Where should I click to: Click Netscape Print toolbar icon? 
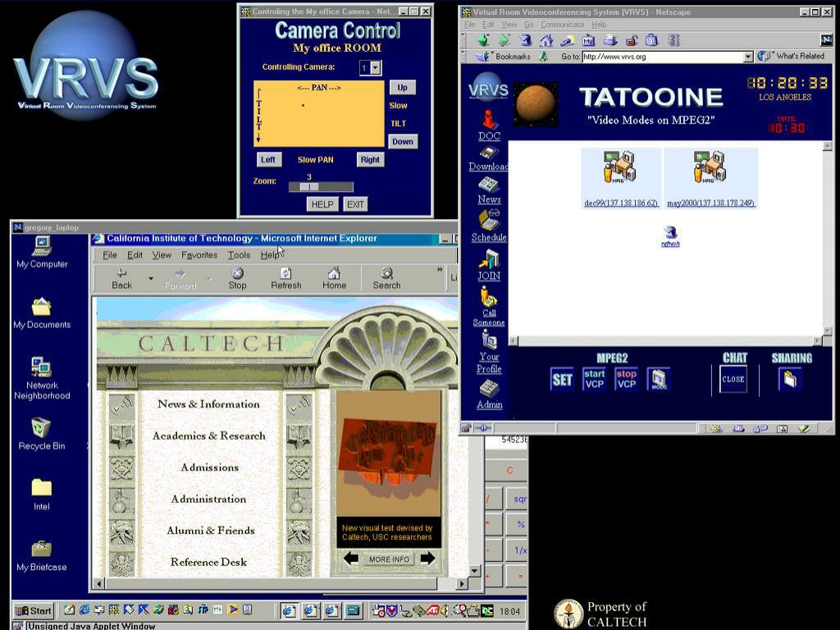[x=609, y=40]
